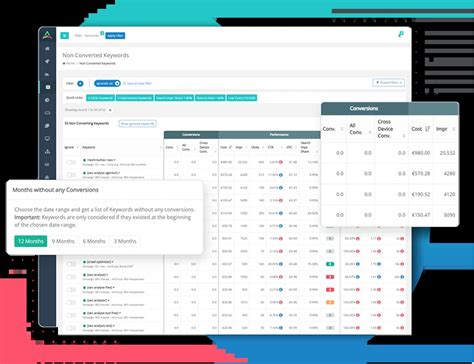Click the 20,532 impressions value in the enlarged card
Viewport: 474px width, 364px height.
(447, 153)
